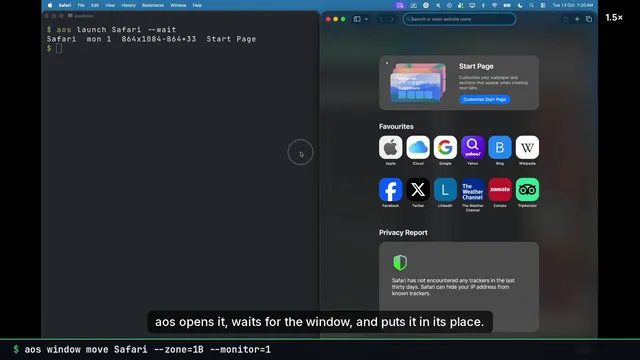Click the green Privacy Report shield icon
640x360 pixels.
pyautogui.click(x=400, y=263)
